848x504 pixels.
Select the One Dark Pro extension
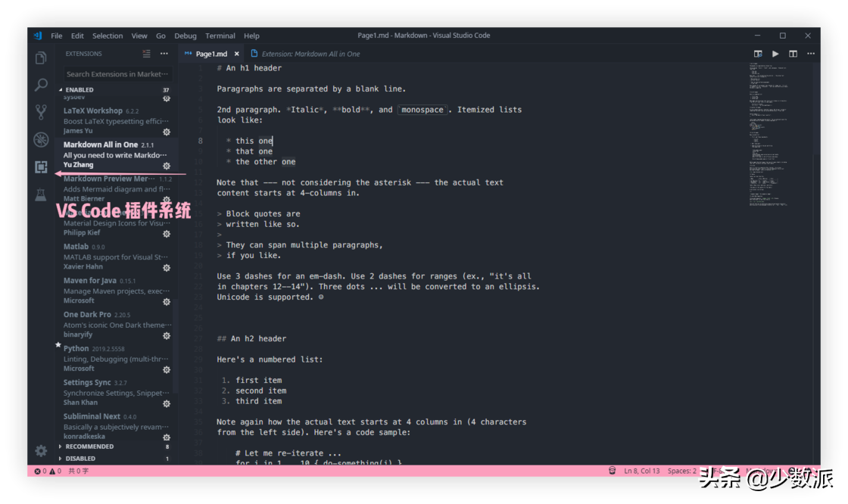click(x=116, y=325)
